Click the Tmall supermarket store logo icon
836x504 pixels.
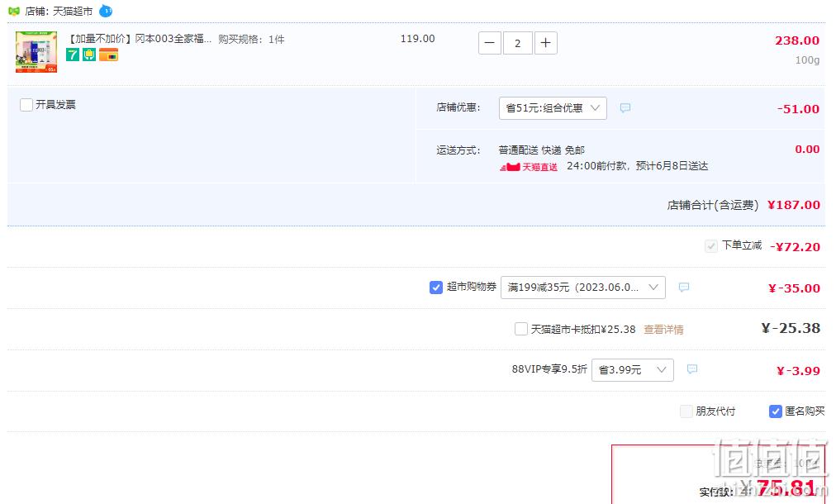tap(14, 12)
